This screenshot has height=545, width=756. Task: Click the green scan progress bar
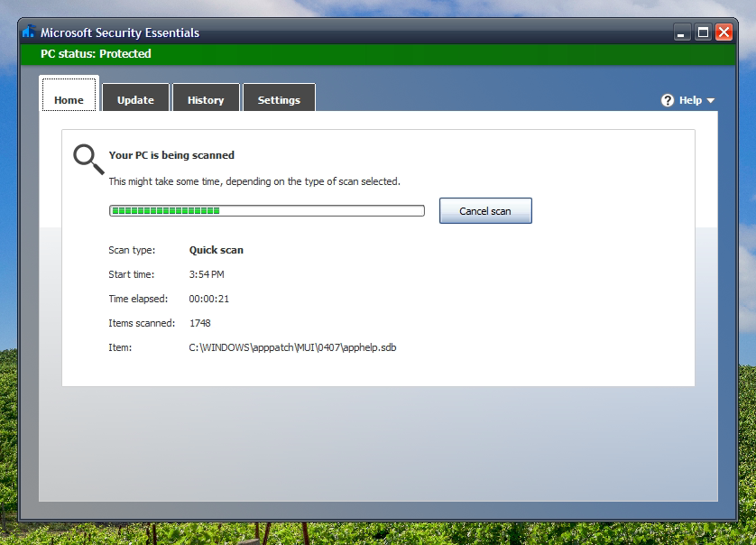[266, 211]
